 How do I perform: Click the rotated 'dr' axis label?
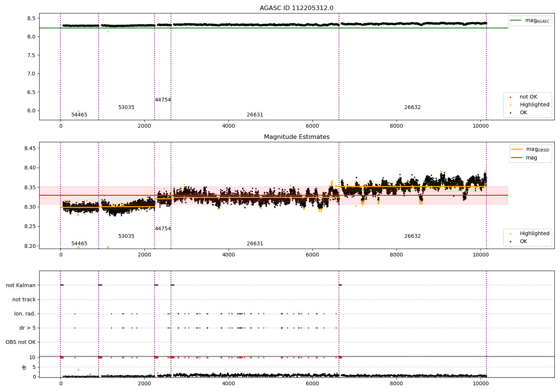(x=24, y=367)
